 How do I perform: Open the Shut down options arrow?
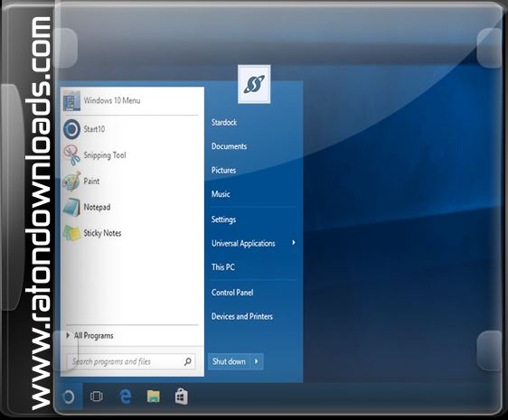click(x=257, y=361)
